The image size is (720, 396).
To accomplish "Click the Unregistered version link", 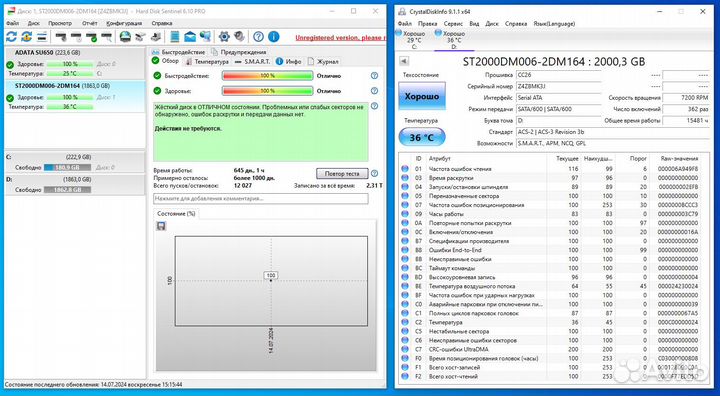I will click(340, 38).
